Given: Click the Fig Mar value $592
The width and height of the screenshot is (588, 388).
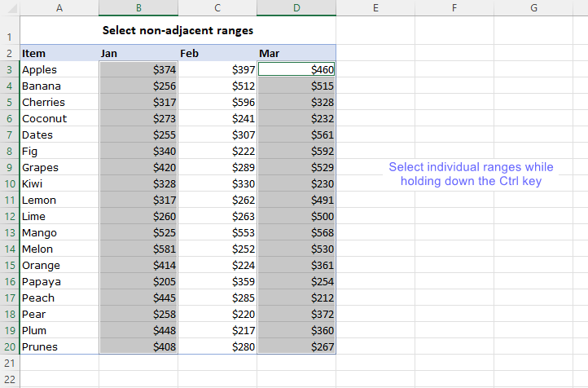Looking at the screenshot, I should coord(296,151).
